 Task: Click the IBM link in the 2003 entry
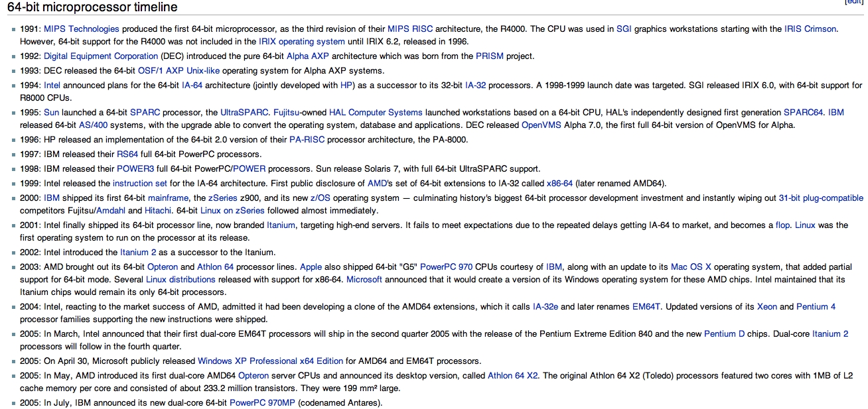pyautogui.click(x=554, y=267)
